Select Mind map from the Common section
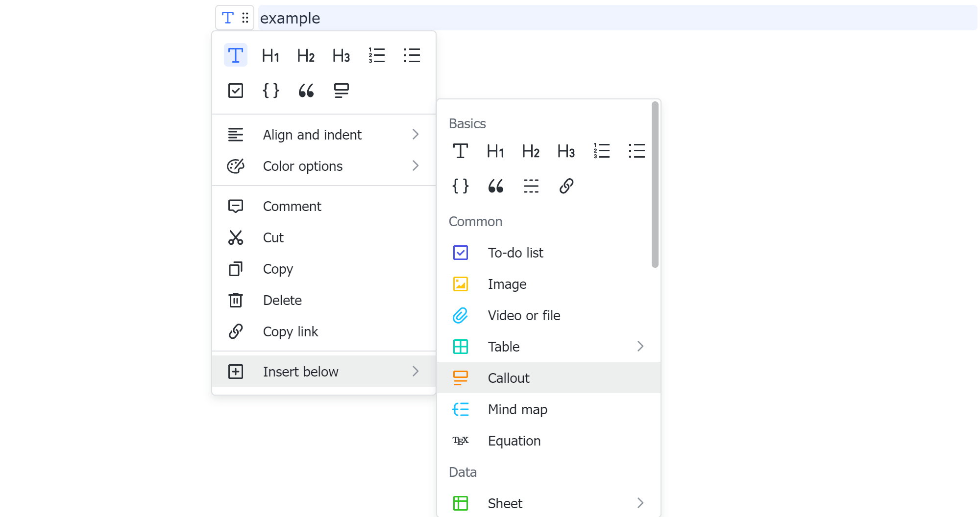 517,409
